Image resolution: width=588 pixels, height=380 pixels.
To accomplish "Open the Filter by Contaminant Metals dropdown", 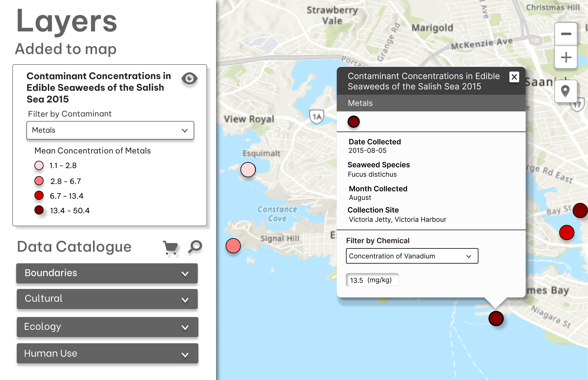I will click(x=110, y=130).
